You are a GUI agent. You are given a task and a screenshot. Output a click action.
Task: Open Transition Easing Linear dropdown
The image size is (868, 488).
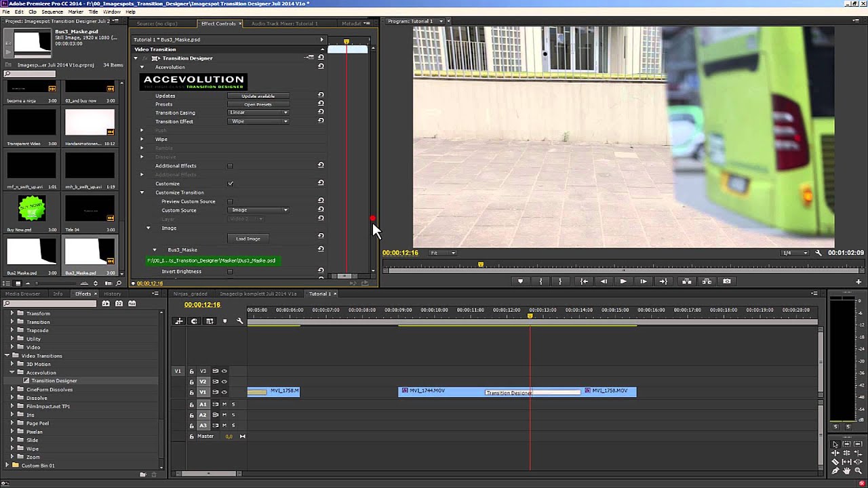click(x=258, y=113)
